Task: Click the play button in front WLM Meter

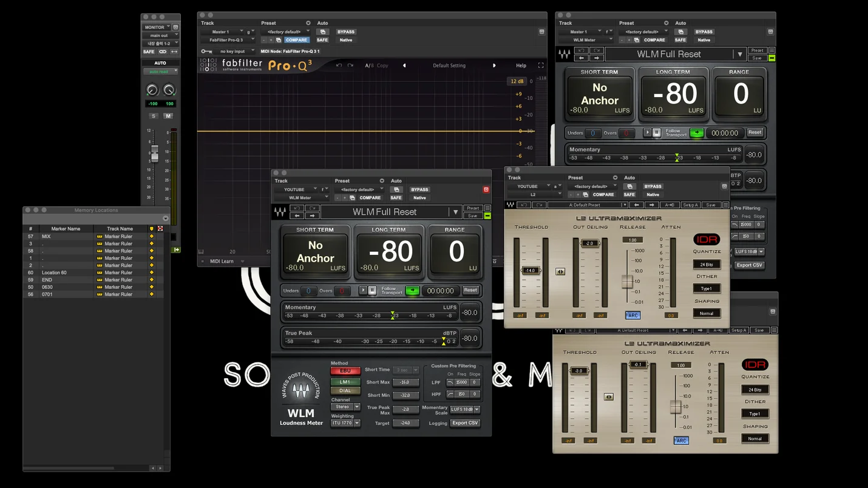Action: point(363,290)
